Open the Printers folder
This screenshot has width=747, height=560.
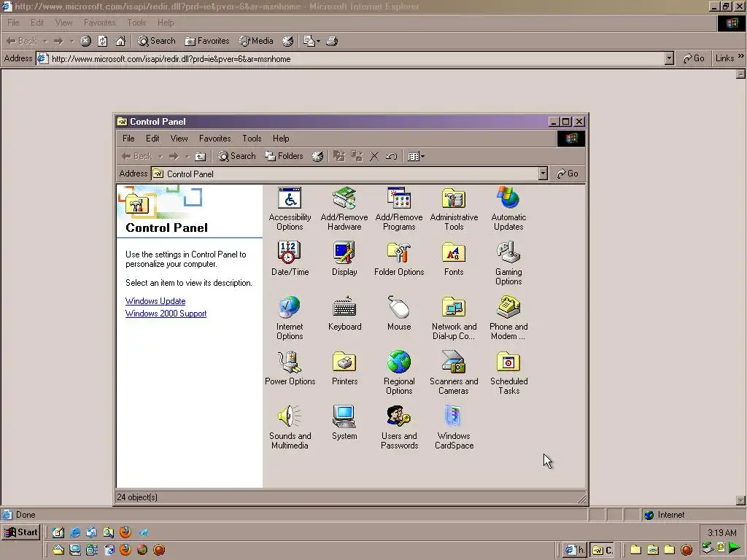point(344,368)
